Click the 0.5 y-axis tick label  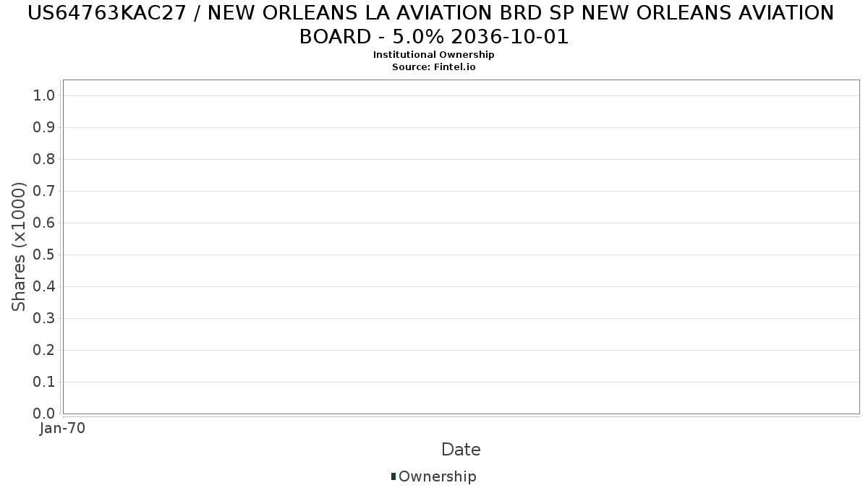[44, 254]
